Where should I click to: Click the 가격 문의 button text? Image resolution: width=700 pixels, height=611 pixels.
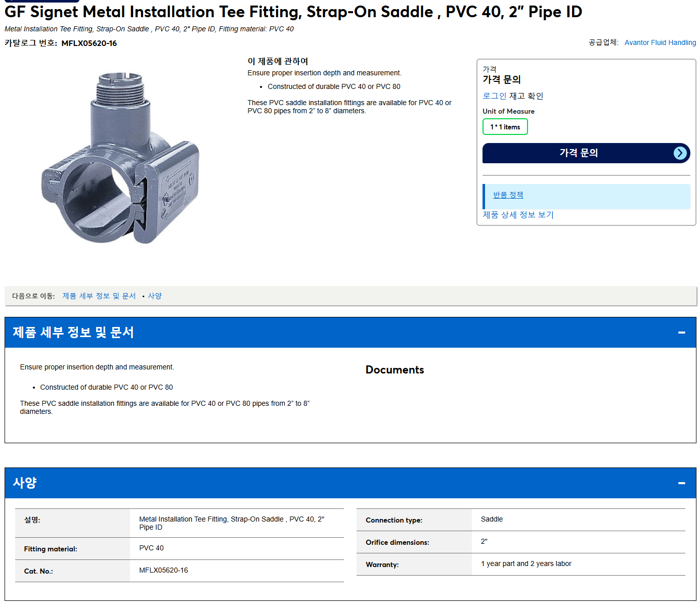coord(579,153)
